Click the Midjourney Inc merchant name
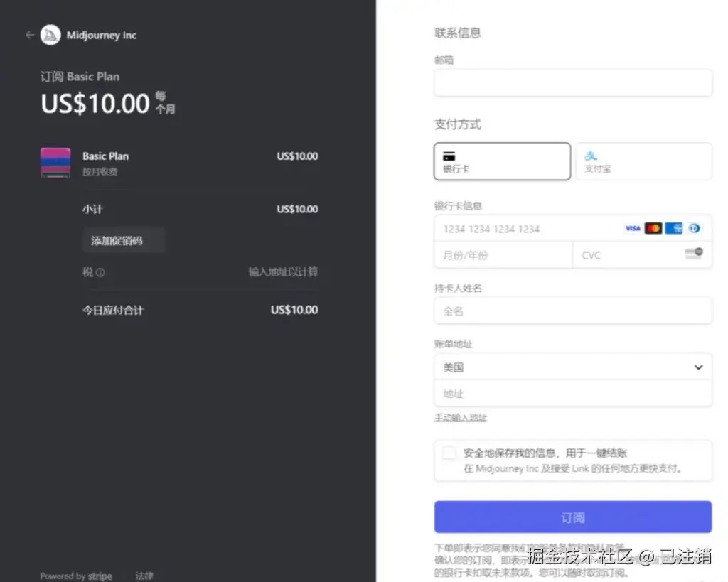 (102, 36)
